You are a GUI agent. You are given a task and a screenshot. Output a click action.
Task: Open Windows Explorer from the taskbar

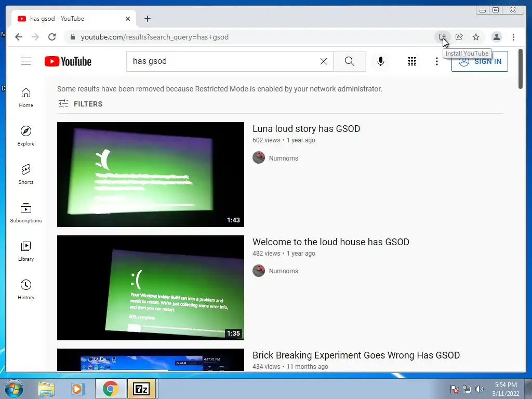46,389
